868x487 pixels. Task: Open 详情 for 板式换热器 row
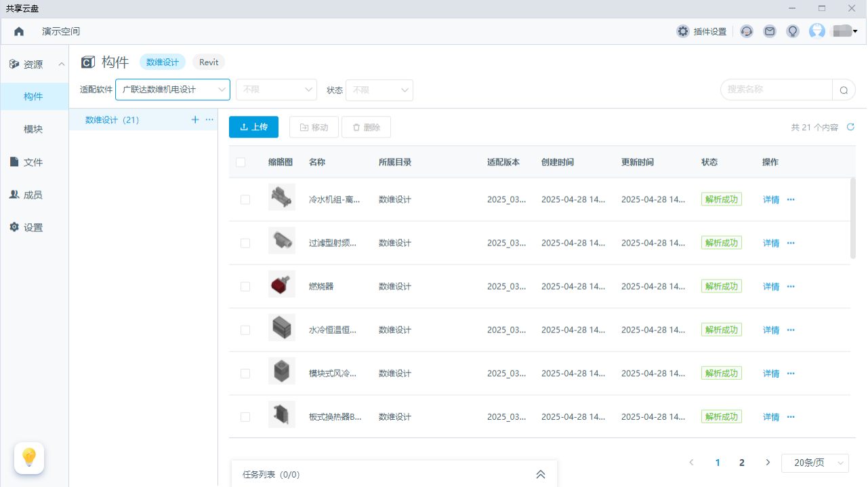771,416
